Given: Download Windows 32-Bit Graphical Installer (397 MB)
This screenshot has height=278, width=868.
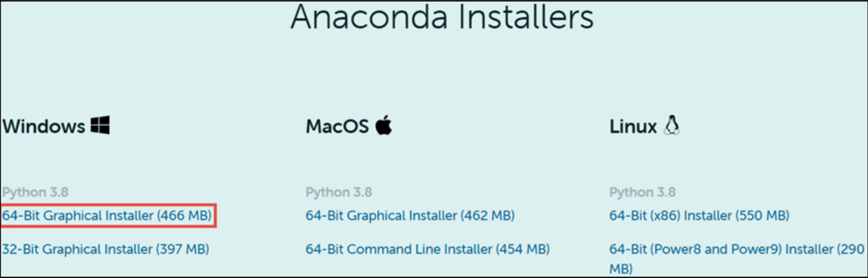Looking at the screenshot, I should point(105,249).
